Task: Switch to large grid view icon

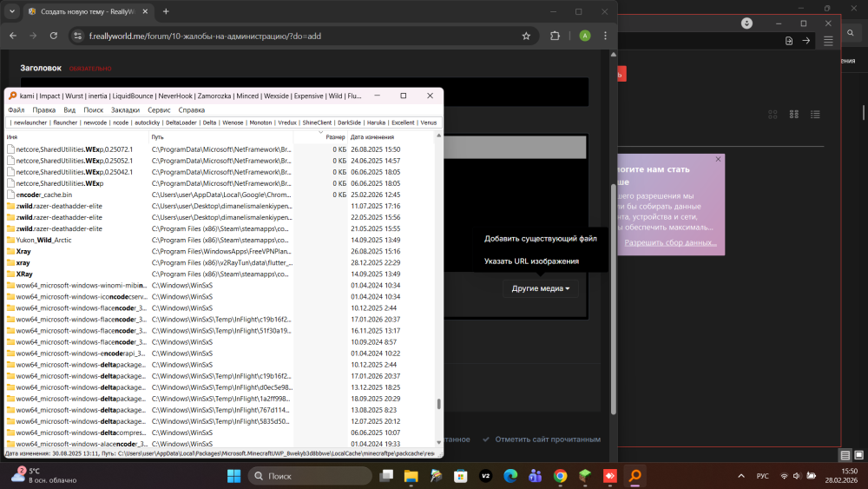Action: (773, 115)
